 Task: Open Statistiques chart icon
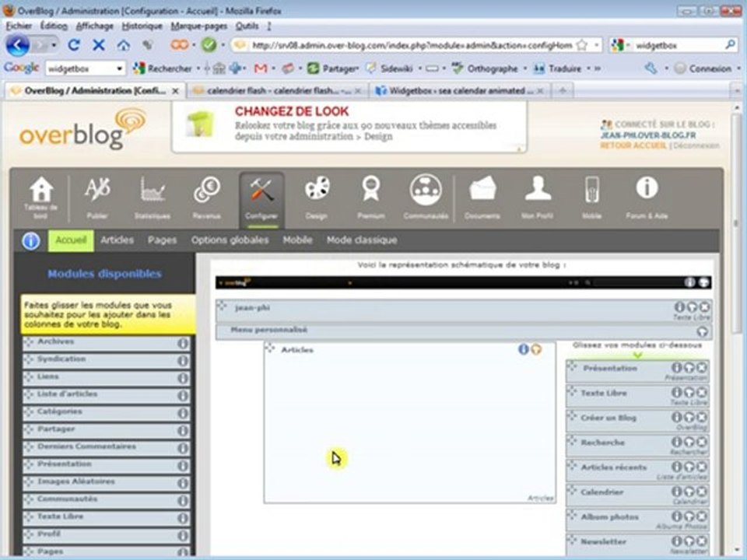[153, 190]
